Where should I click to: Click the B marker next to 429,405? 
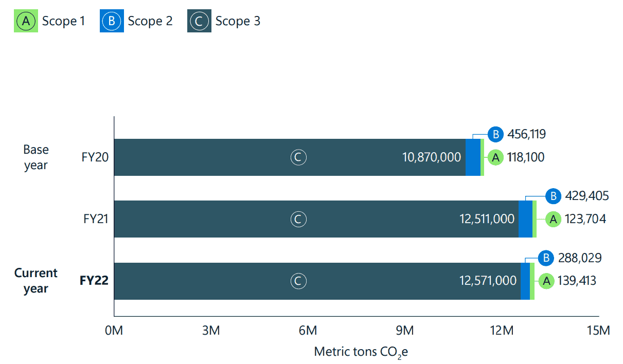[553, 196]
